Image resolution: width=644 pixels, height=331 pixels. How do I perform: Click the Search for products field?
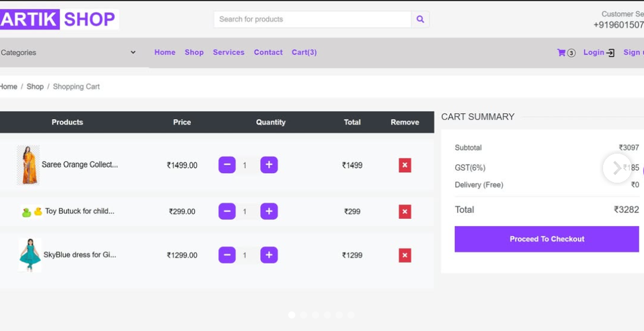click(312, 19)
